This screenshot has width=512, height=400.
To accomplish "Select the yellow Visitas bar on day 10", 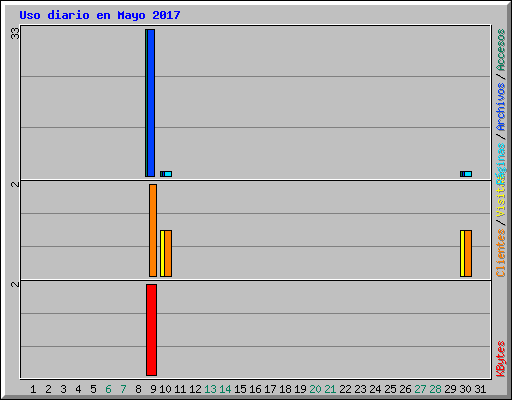I will (162, 253).
